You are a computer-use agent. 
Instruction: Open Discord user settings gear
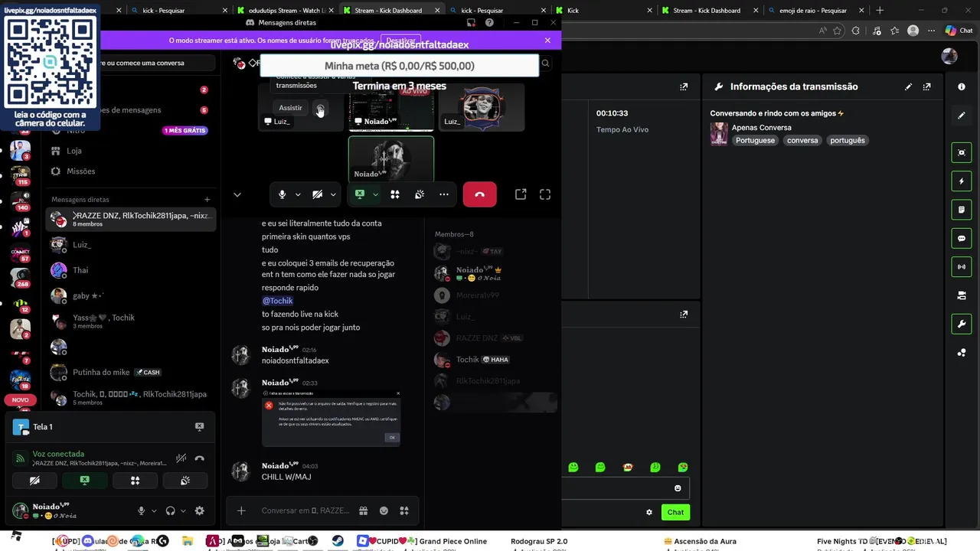(200, 510)
